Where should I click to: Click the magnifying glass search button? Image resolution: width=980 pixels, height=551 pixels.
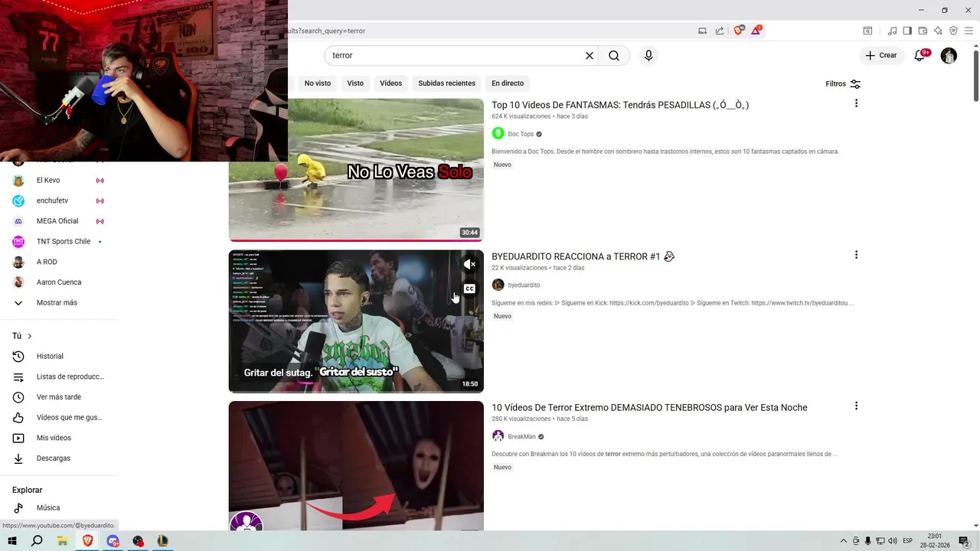pyautogui.click(x=614, y=55)
